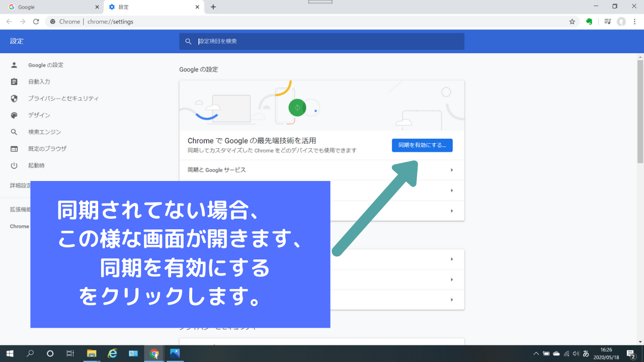644x362 pixels.
Task: Open the Evernote extension icon
Action: (590, 22)
